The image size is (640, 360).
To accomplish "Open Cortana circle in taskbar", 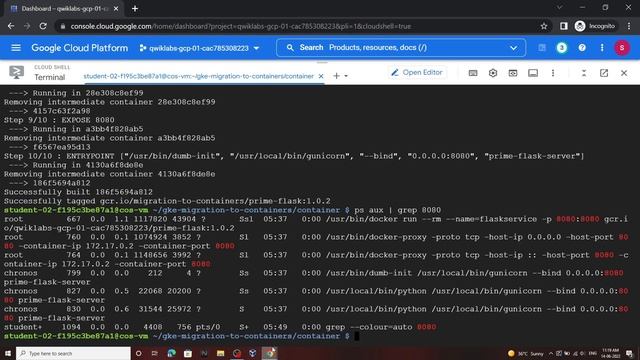I will click(x=139, y=353).
